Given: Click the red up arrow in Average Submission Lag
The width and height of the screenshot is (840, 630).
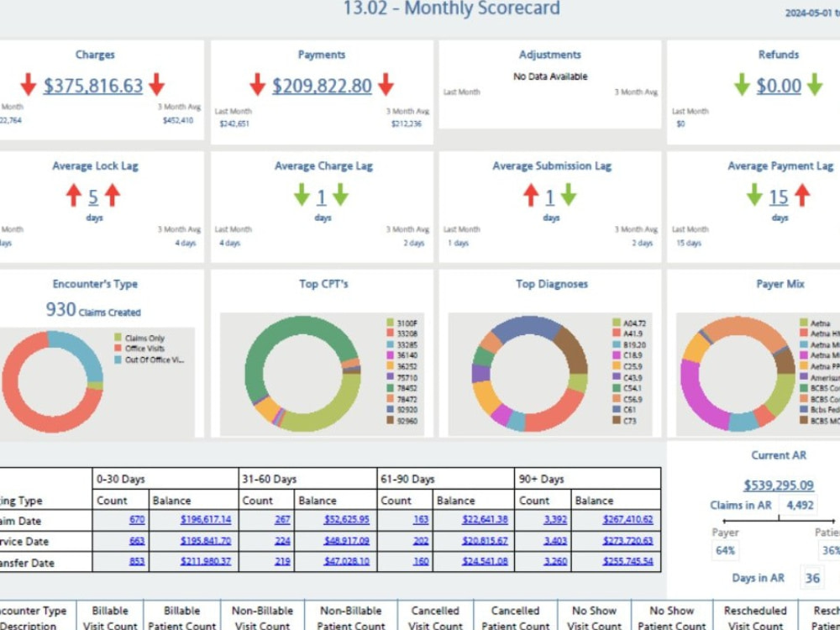Looking at the screenshot, I should pyautogui.click(x=530, y=196).
